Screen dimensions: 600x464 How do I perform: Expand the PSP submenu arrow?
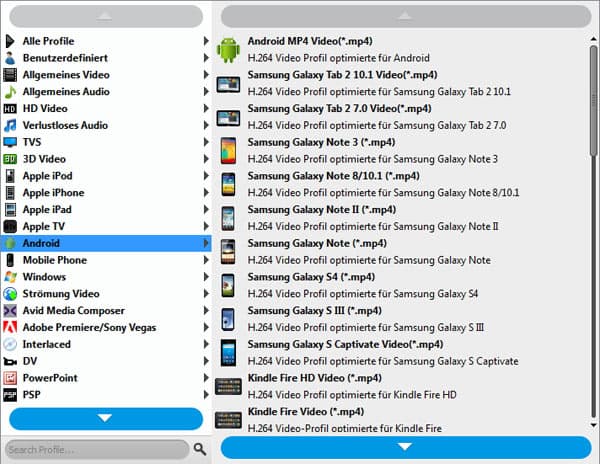coord(206,395)
